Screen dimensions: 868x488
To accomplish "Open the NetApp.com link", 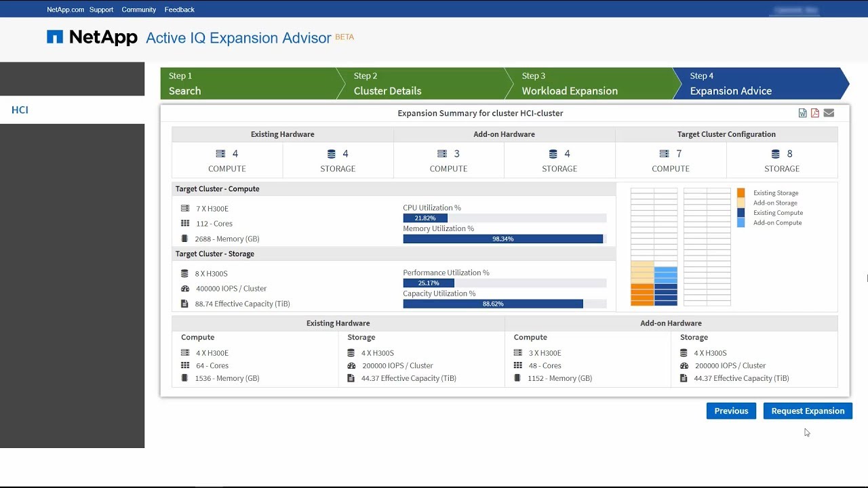I will 66,9.
